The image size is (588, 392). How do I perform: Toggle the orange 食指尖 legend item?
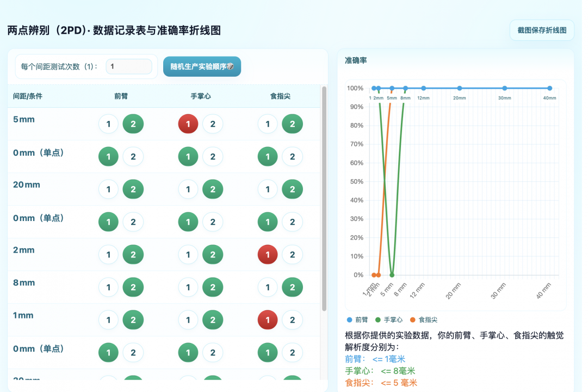click(424, 320)
